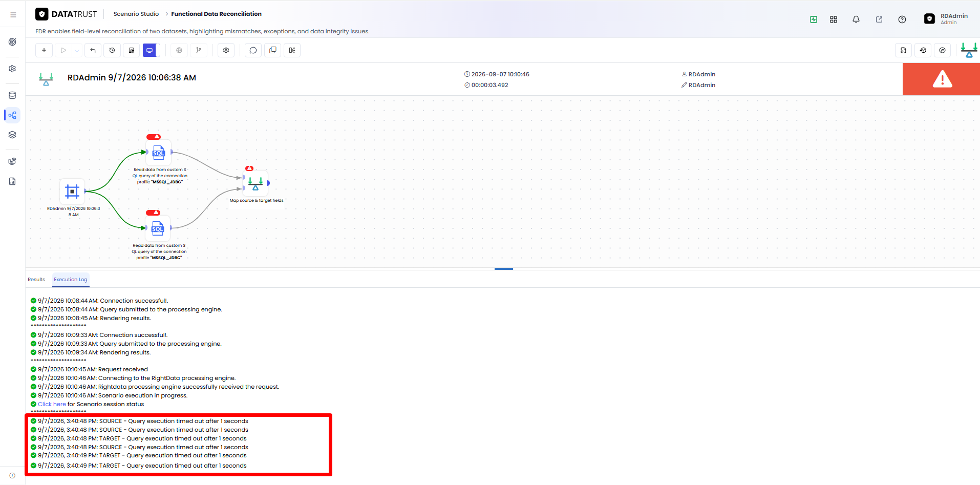Select the upper SQL query node
Screen dimensions: 980x485
click(x=159, y=152)
